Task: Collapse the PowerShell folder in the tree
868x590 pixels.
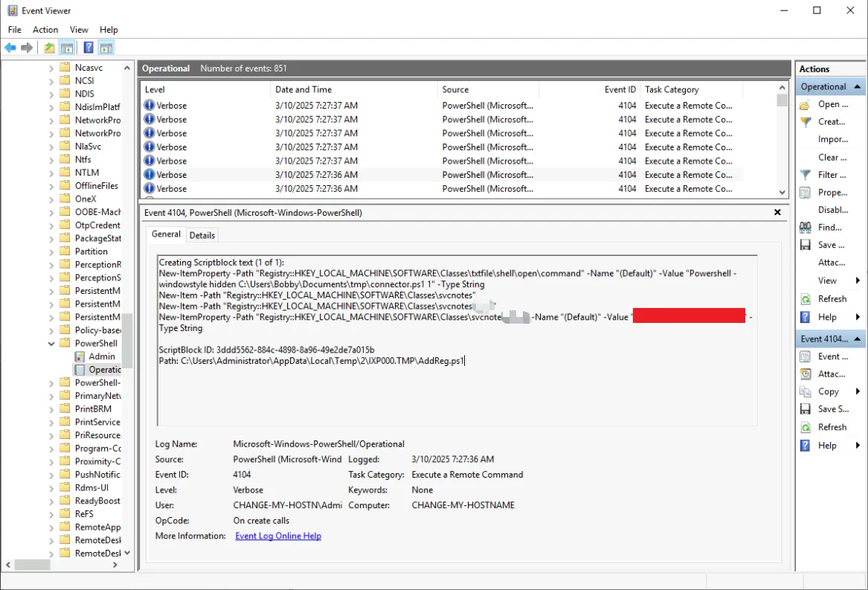Action: point(52,344)
